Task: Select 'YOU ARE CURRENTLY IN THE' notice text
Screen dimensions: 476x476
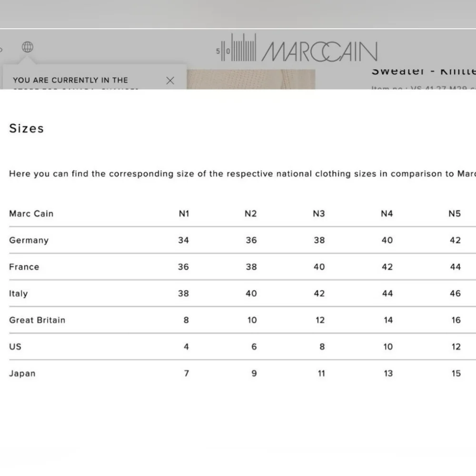Action: tap(70, 80)
